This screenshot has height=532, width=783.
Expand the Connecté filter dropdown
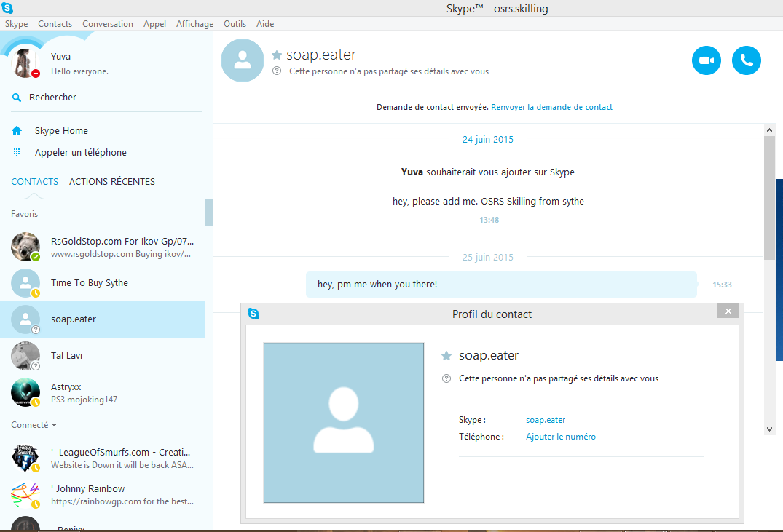34,425
